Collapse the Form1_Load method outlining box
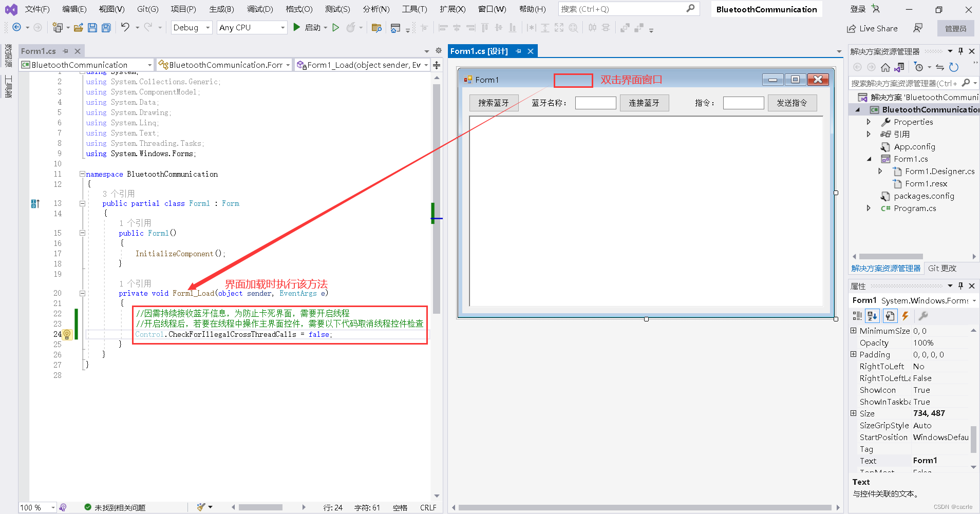 click(82, 293)
